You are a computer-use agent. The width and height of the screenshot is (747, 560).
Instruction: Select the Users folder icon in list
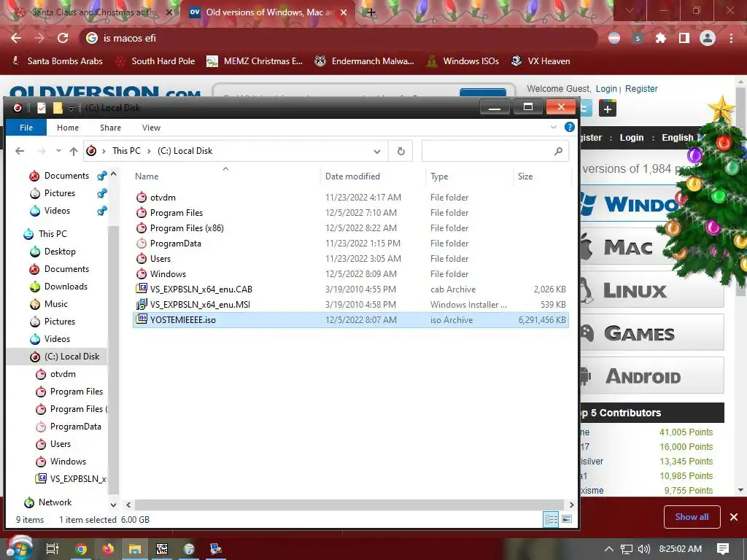[x=142, y=258]
